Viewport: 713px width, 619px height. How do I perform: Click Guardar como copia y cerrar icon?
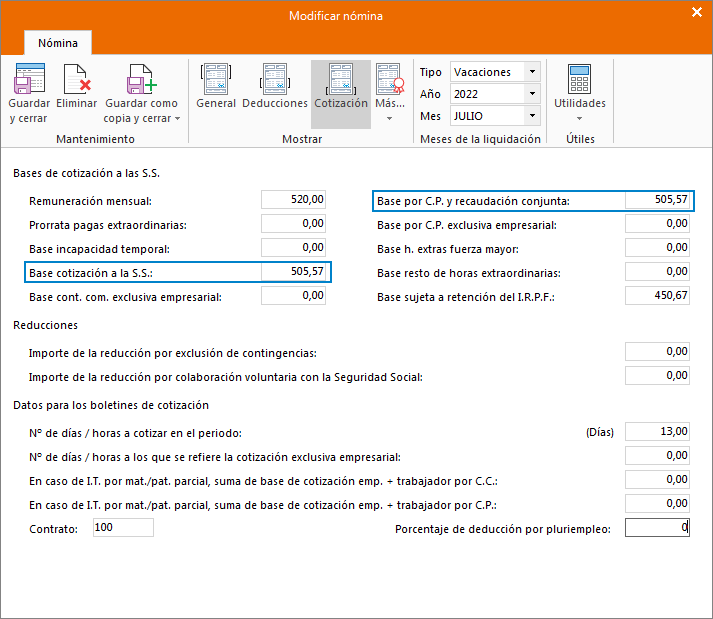coord(141,80)
